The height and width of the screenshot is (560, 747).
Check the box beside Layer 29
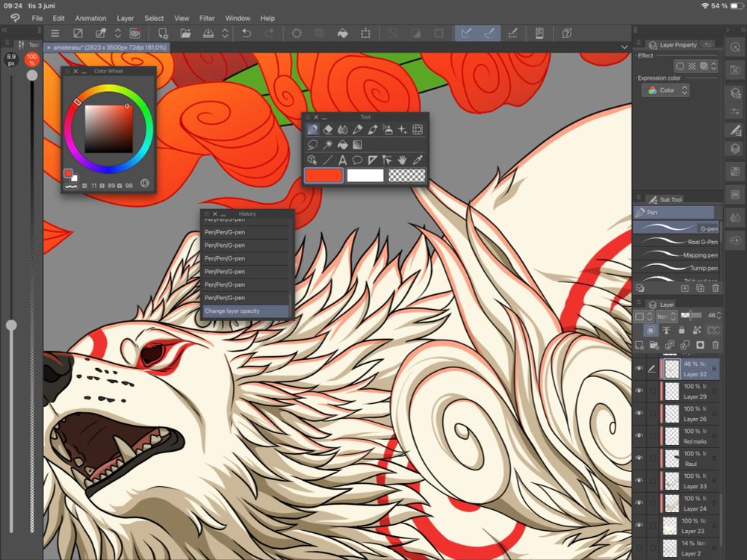(653, 391)
